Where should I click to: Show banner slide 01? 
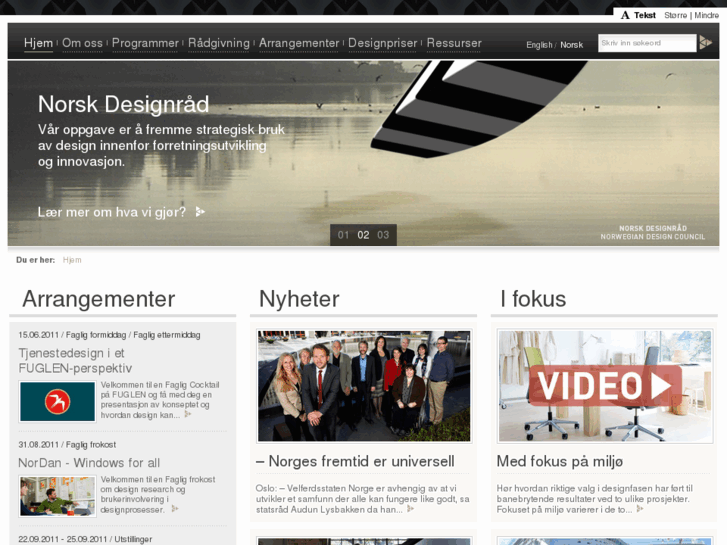point(343,235)
